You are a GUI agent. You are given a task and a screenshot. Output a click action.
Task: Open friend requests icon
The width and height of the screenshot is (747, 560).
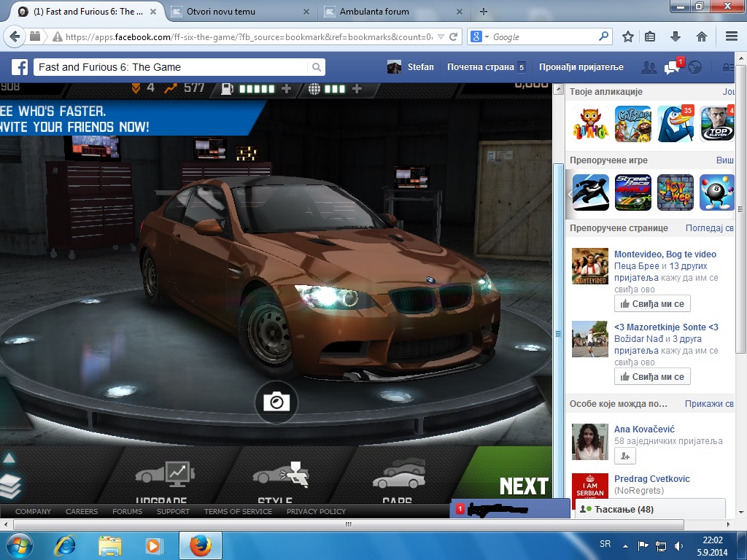649,68
